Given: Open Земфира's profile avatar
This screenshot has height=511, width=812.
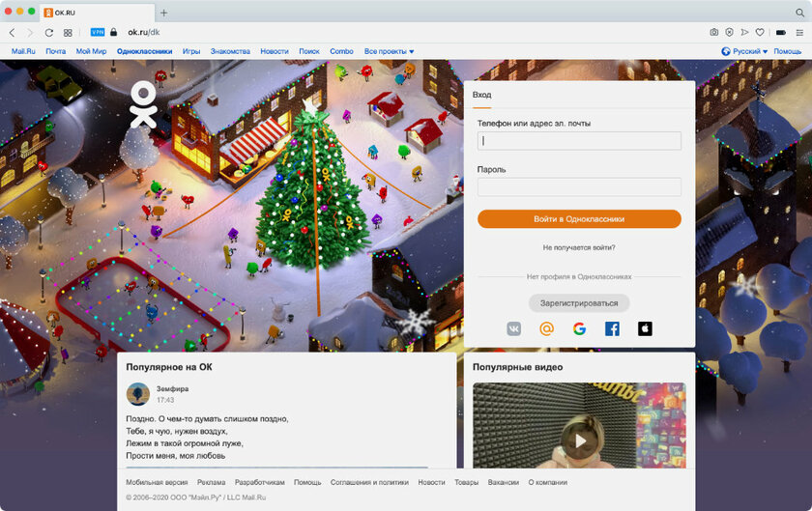Looking at the screenshot, I should click(137, 394).
